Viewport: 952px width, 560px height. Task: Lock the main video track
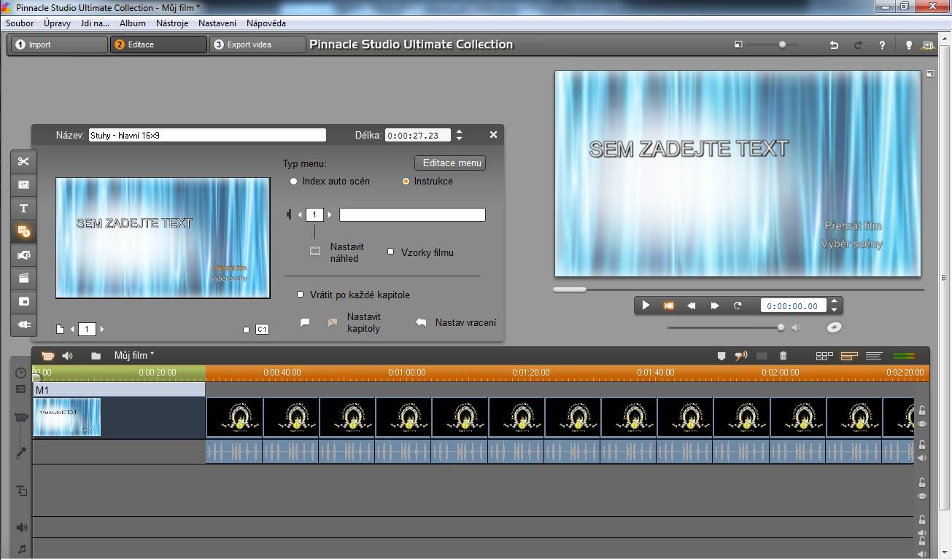point(922,411)
